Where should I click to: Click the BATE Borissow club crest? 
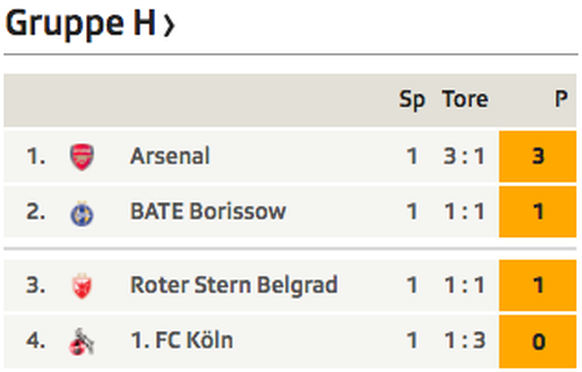click(x=82, y=213)
